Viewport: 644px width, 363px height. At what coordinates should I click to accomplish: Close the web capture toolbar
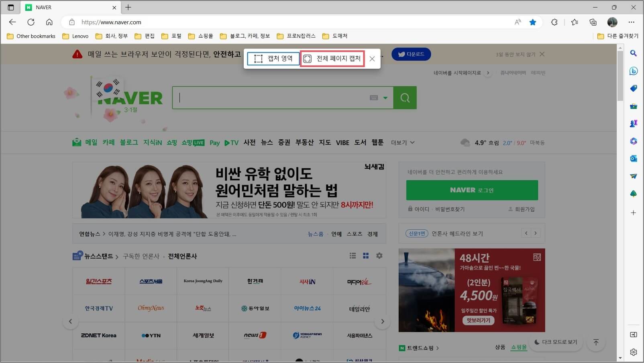point(372,59)
